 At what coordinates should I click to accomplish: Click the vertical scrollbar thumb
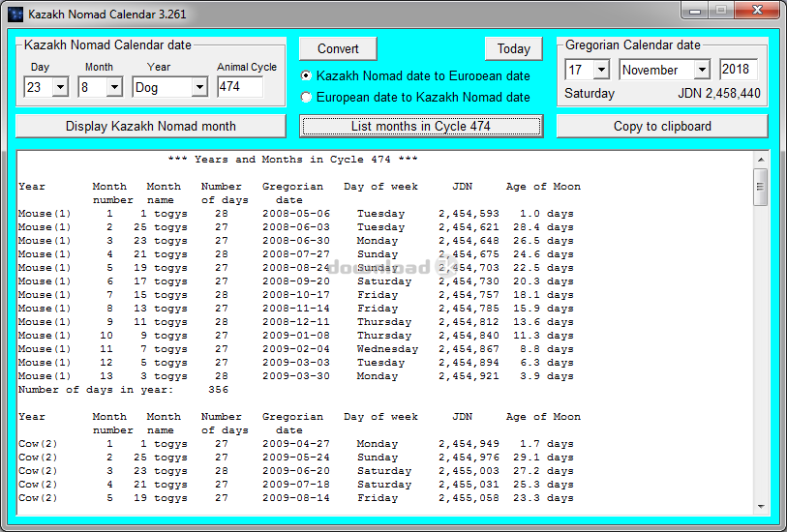pyautogui.click(x=761, y=187)
